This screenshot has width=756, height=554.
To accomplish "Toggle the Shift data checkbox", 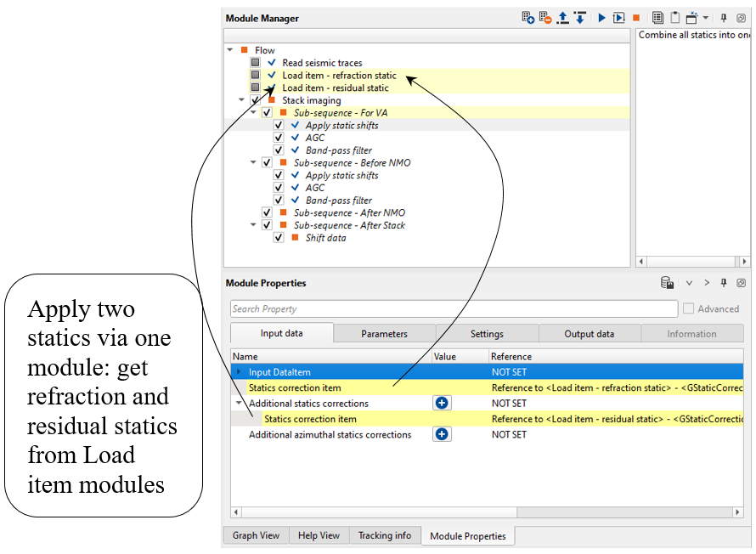I will [x=279, y=238].
